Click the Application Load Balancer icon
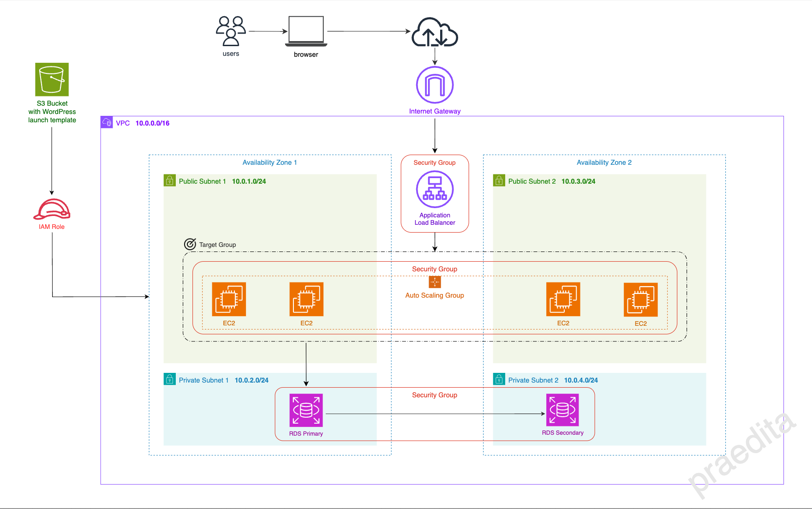Image resolution: width=812 pixels, height=509 pixels. tap(435, 189)
